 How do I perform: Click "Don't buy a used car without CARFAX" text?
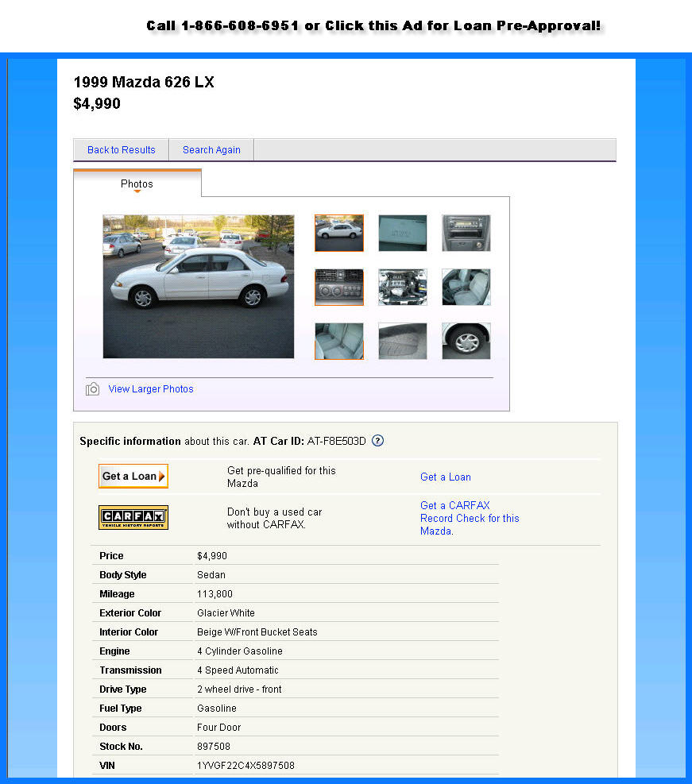click(x=275, y=518)
